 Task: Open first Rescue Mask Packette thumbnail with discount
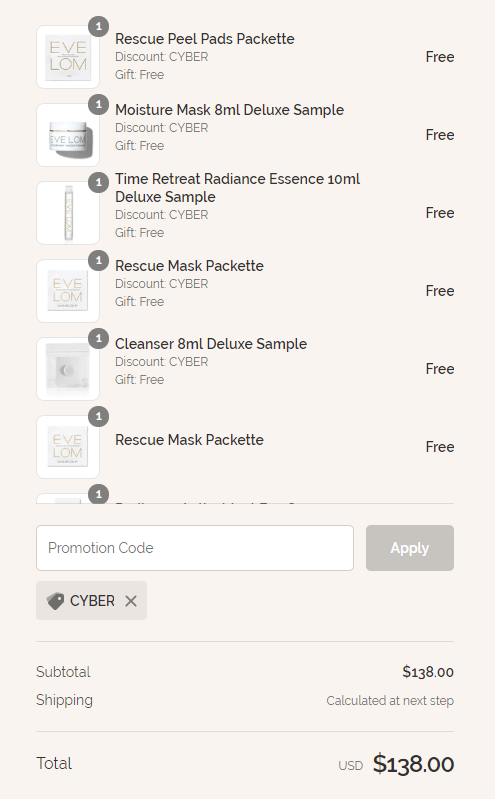(68, 291)
